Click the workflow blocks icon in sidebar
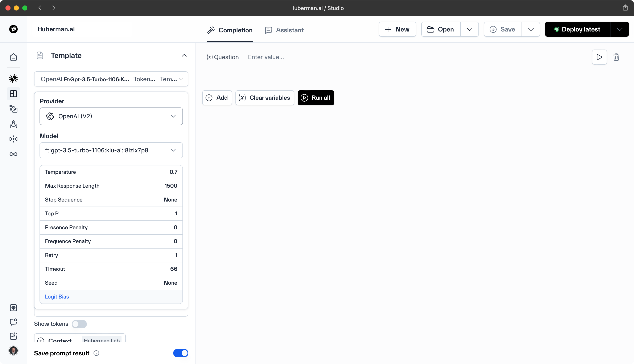Screen dimensions: 634x364 pos(13,109)
